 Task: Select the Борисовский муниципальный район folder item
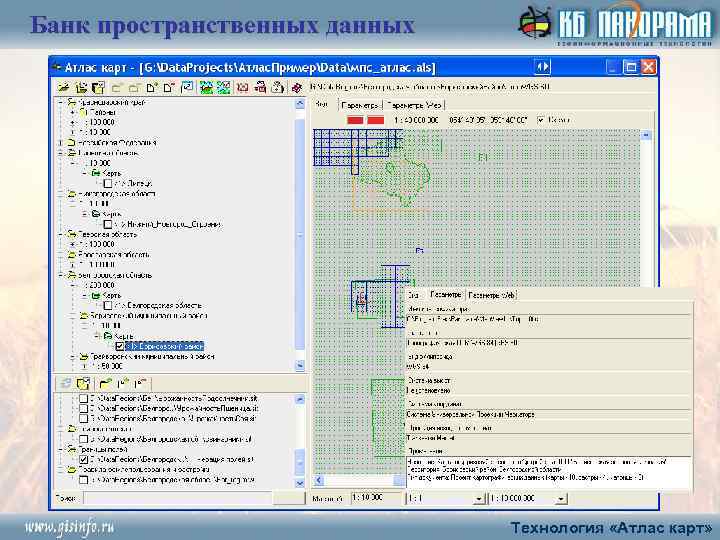pos(148,315)
